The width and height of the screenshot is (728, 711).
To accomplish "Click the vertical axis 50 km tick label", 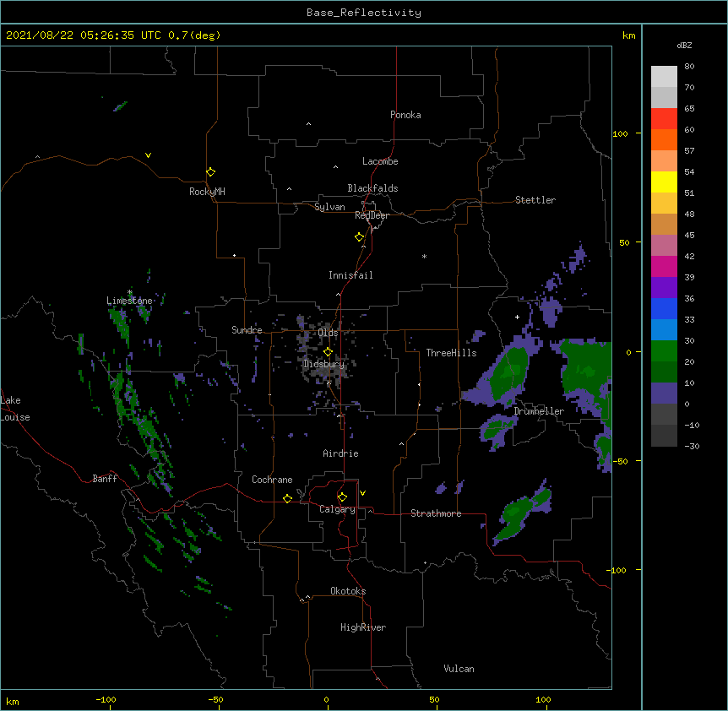I will pos(624,242).
